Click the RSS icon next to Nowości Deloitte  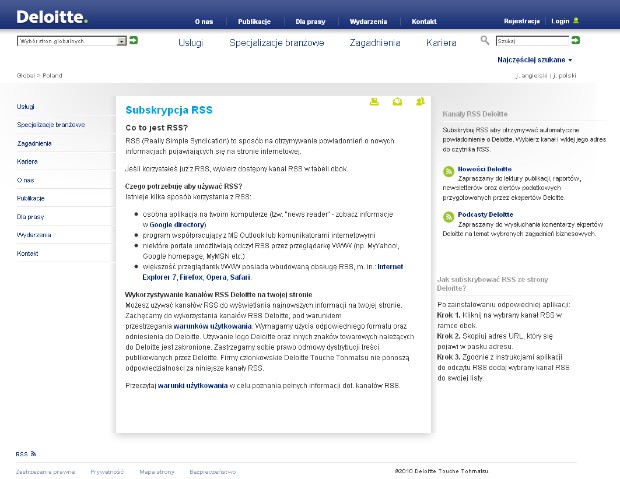tap(448, 171)
